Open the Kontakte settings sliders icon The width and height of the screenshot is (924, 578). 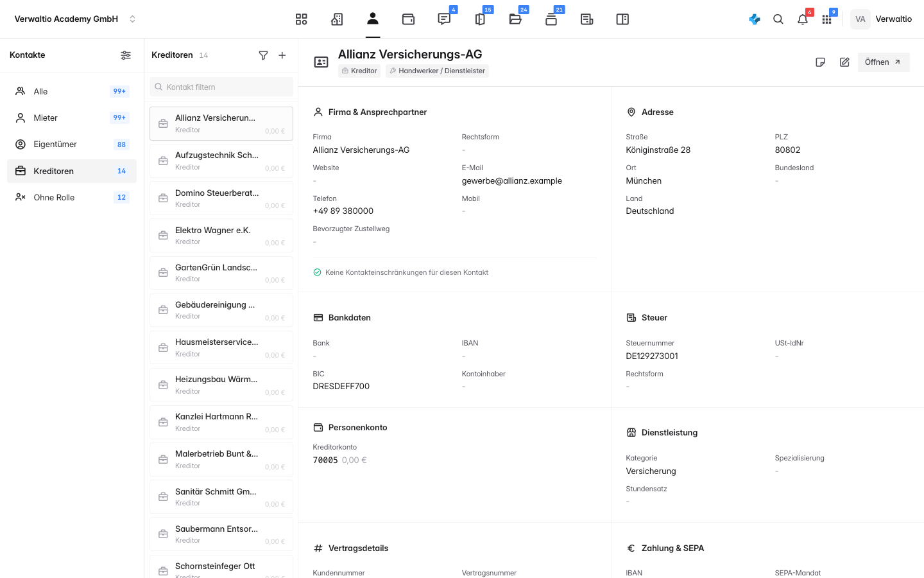(x=126, y=55)
